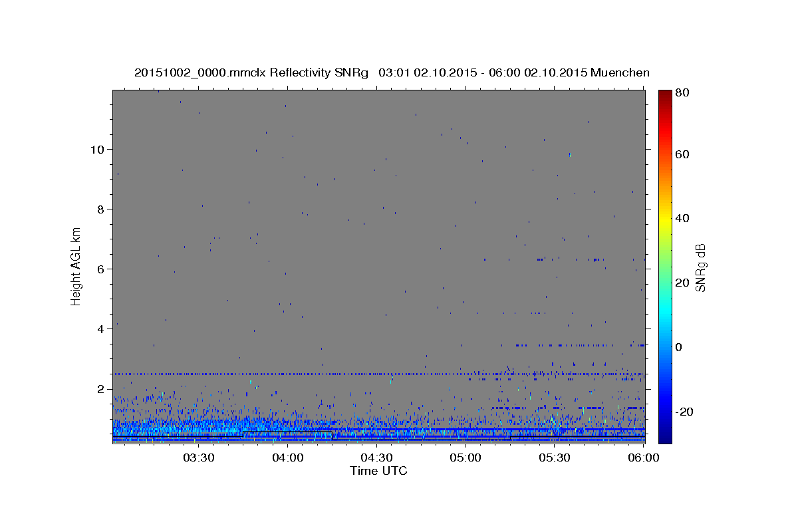The height and width of the screenshot is (532, 798).
Task: Click the 'SNRg dB' colorbar label
Action: (x=700, y=268)
